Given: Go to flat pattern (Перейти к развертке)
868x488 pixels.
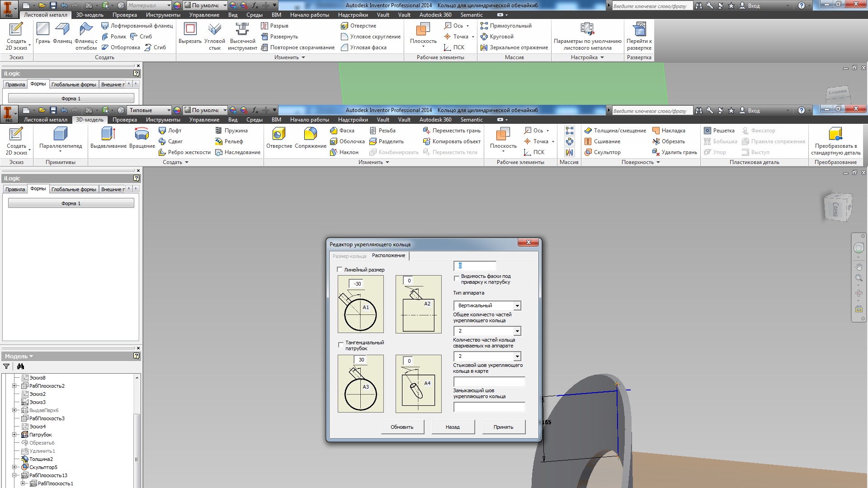Looking at the screenshot, I should coord(639,36).
